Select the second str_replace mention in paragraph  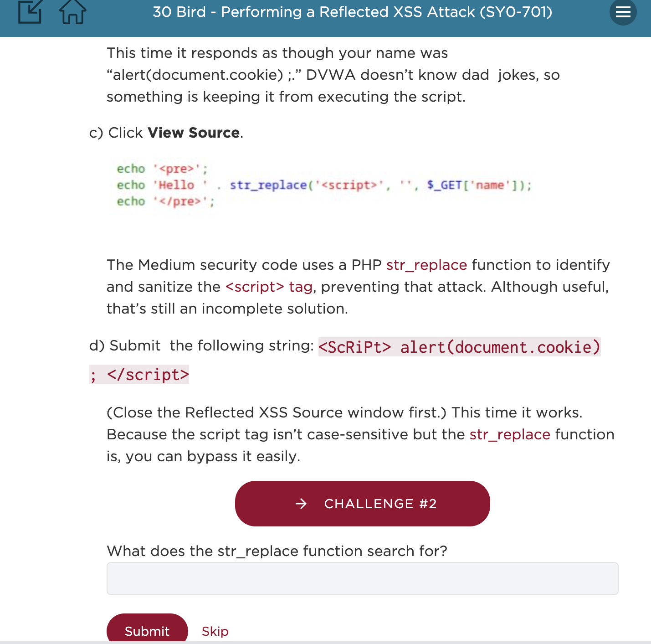(510, 434)
